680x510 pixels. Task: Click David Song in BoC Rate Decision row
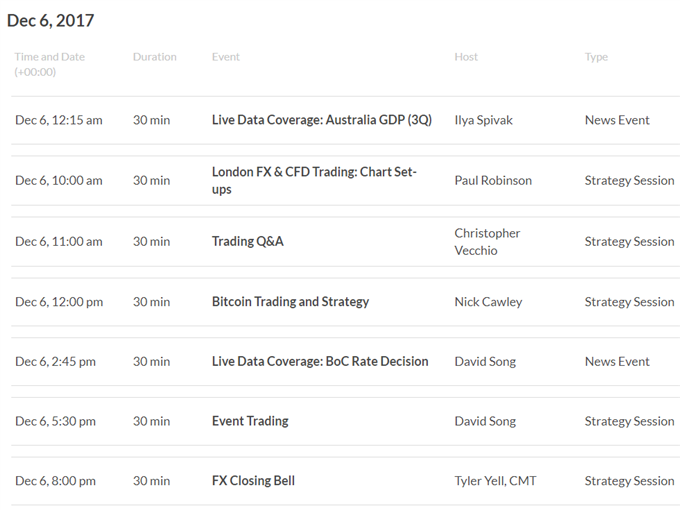pos(485,361)
